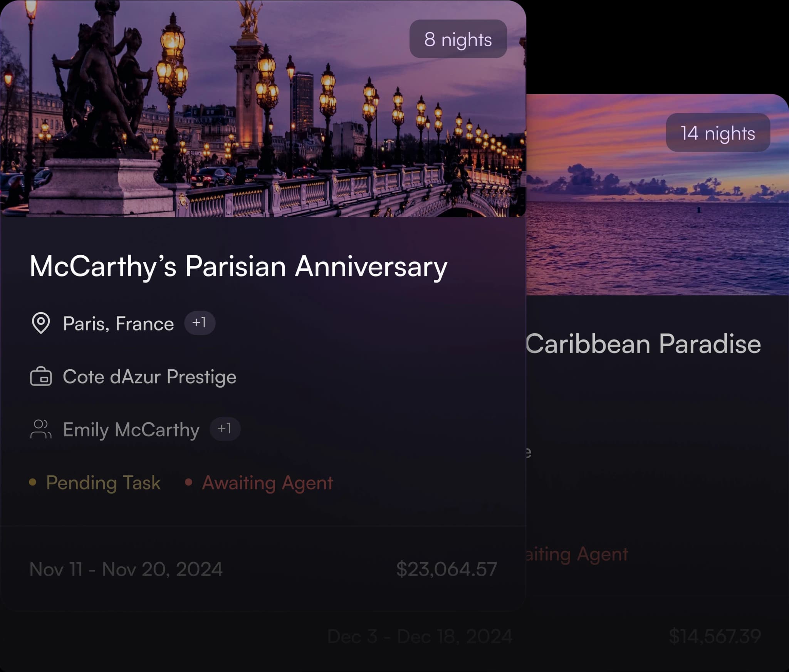Click the 14 nights badge

click(x=718, y=132)
